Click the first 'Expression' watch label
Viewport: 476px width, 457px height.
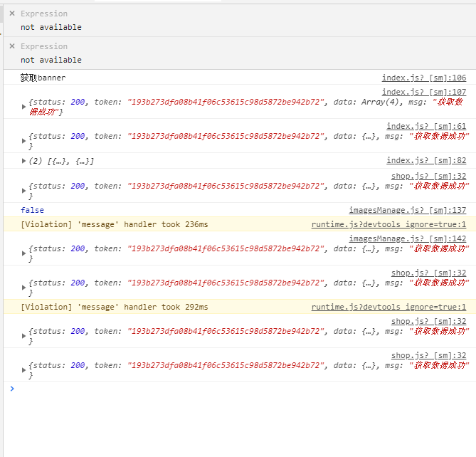[44, 14]
